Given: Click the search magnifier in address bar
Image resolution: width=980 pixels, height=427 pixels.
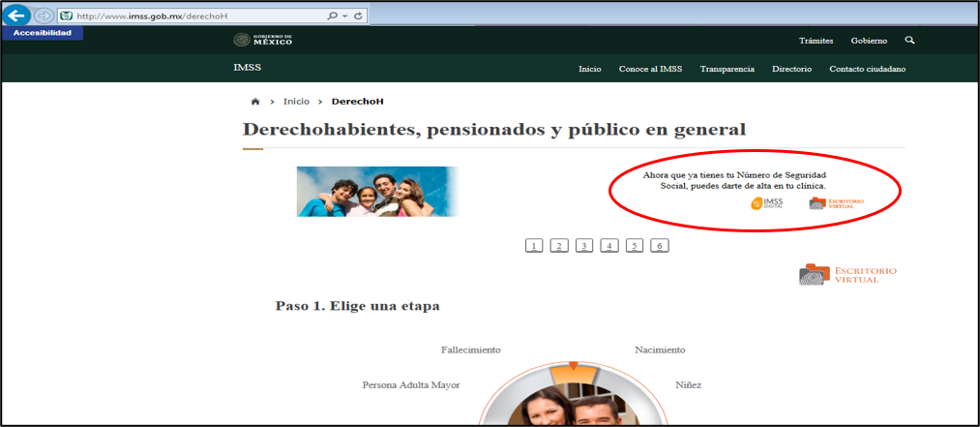Looking at the screenshot, I should (333, 15).
